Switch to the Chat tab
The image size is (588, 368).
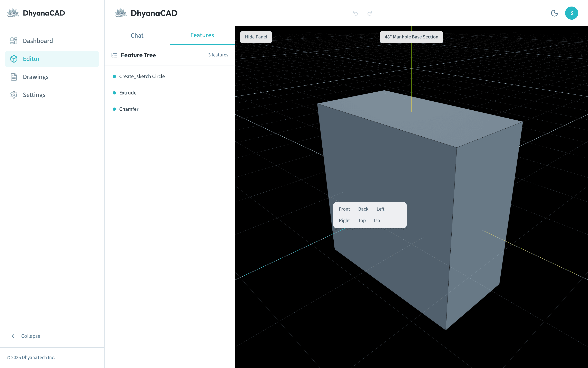click(137, 36)
